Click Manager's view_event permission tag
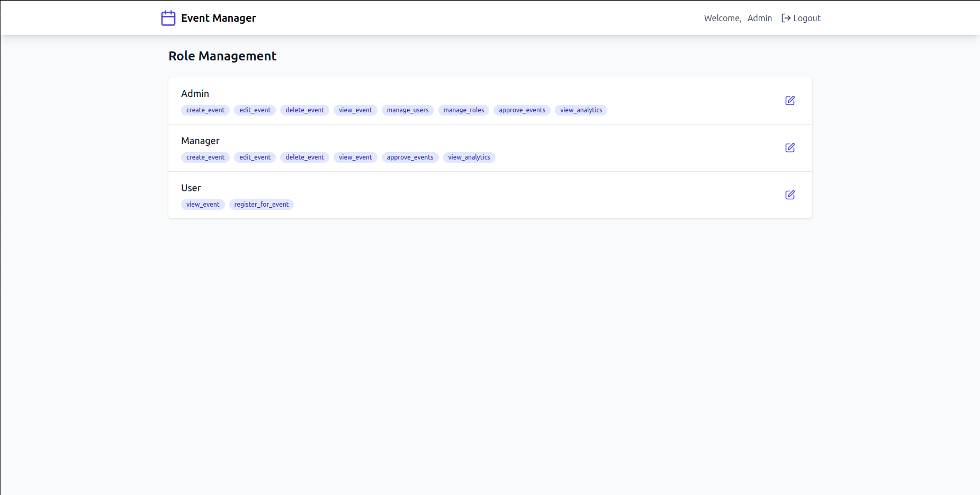980x495 pixels. 355,157
